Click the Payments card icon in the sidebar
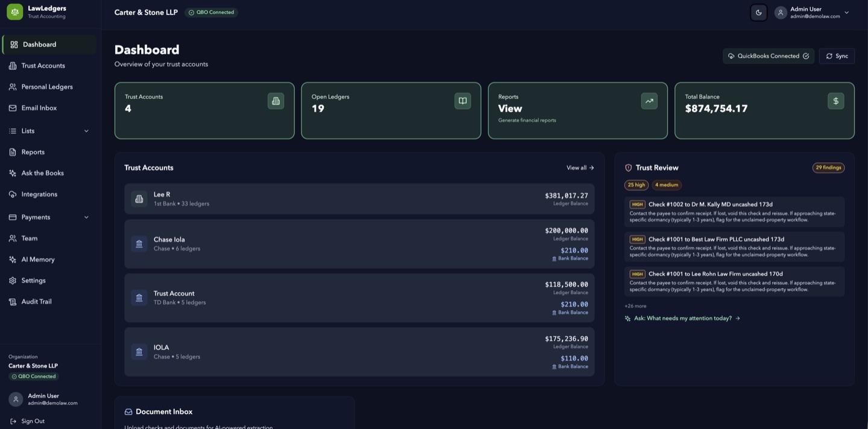 (13, 217)
